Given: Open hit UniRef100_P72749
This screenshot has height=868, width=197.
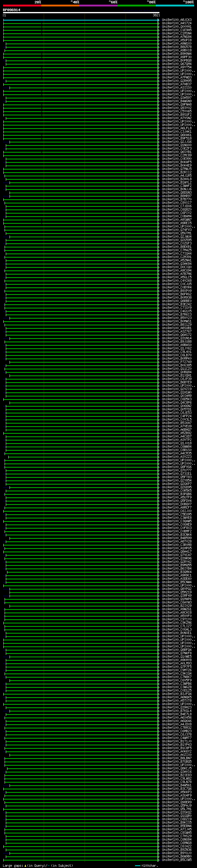Looking at the screenshot, I should pyautogui.click(x=177, y=362).
